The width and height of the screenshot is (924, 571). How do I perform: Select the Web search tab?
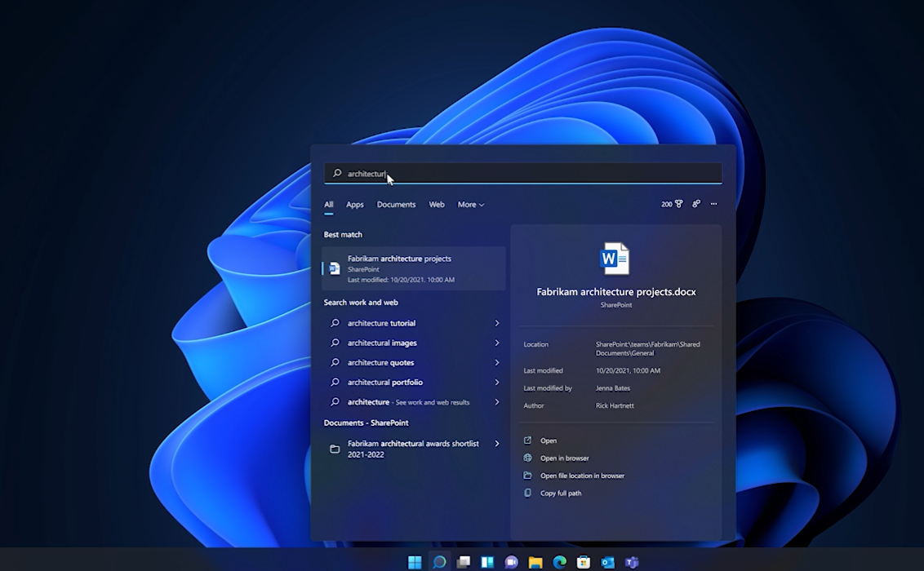pyautogui.click(x=437, y=205)
